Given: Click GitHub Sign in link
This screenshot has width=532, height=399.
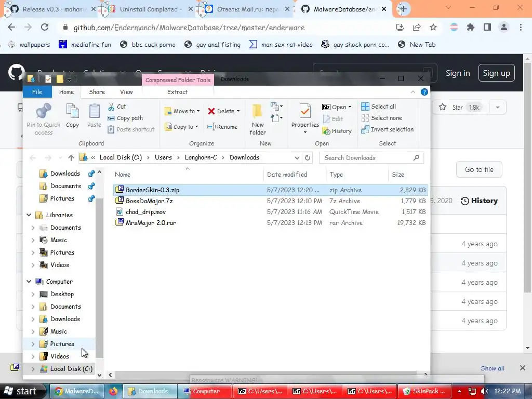Looking at the screenshot, I should [458, 73].
